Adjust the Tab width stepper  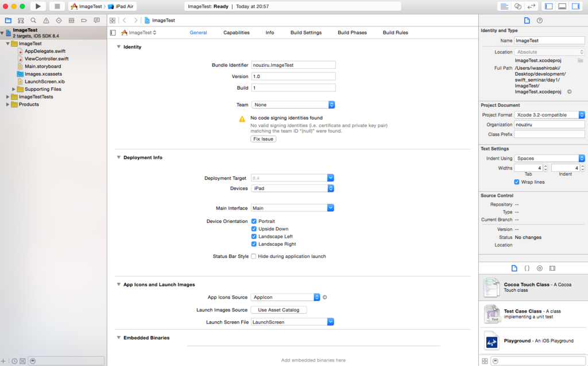546,168
